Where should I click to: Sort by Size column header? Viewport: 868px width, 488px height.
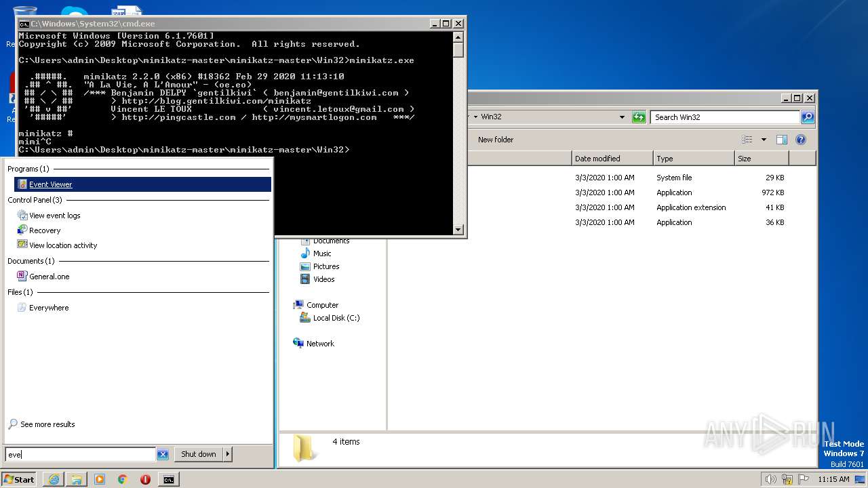762,159
